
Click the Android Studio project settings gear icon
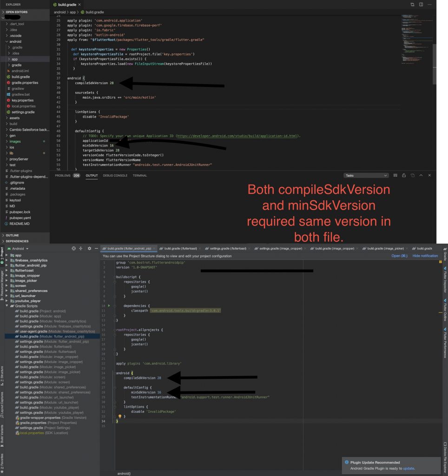89,249
